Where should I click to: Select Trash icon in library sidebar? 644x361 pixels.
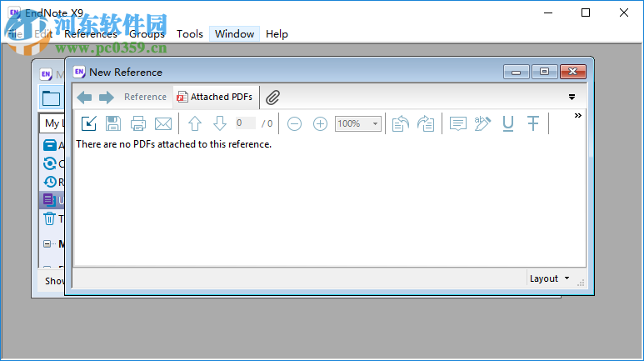[x=50, y=218]
